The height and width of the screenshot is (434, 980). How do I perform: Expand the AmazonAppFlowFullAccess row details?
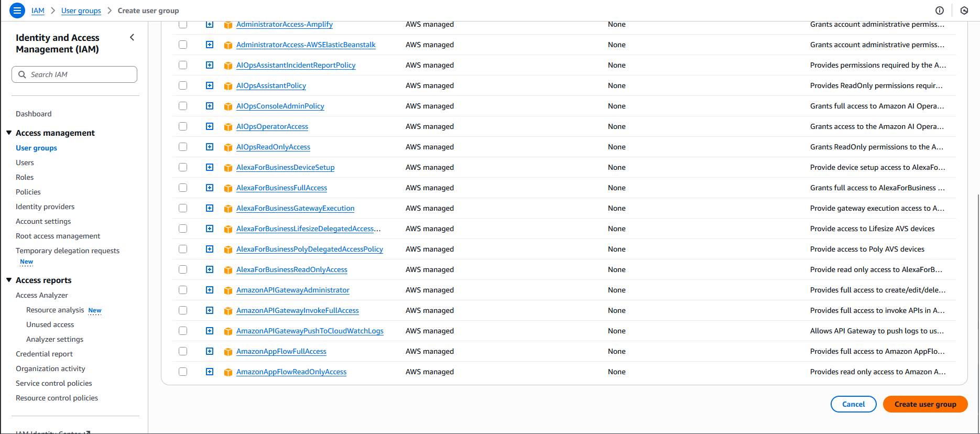click(x=210, y=351)
